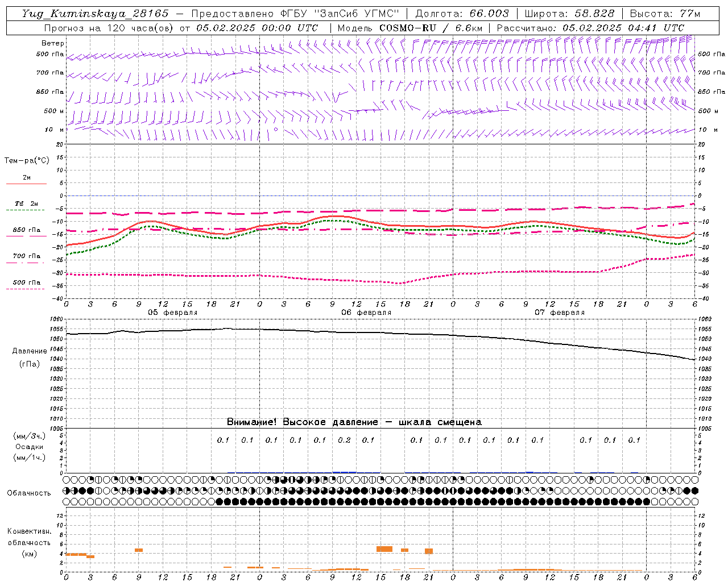Click the "Высота: 77м" header field
The image size is (728, 582).
pos(665,14)
